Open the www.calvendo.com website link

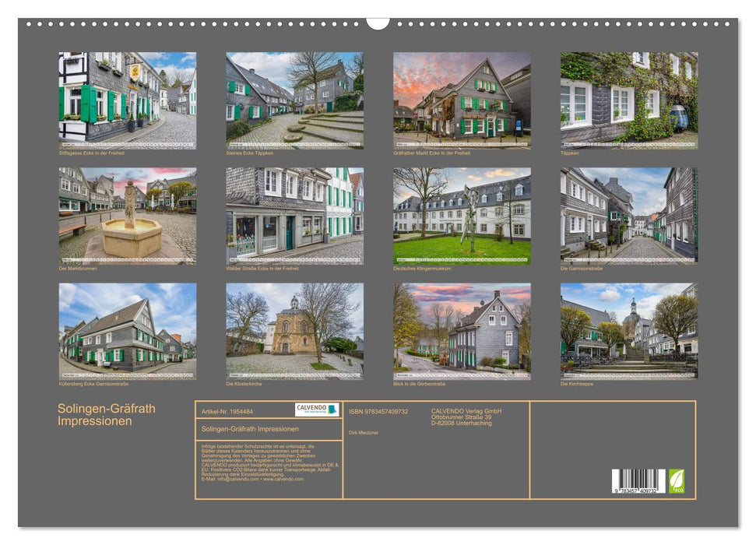pos(285,480)
